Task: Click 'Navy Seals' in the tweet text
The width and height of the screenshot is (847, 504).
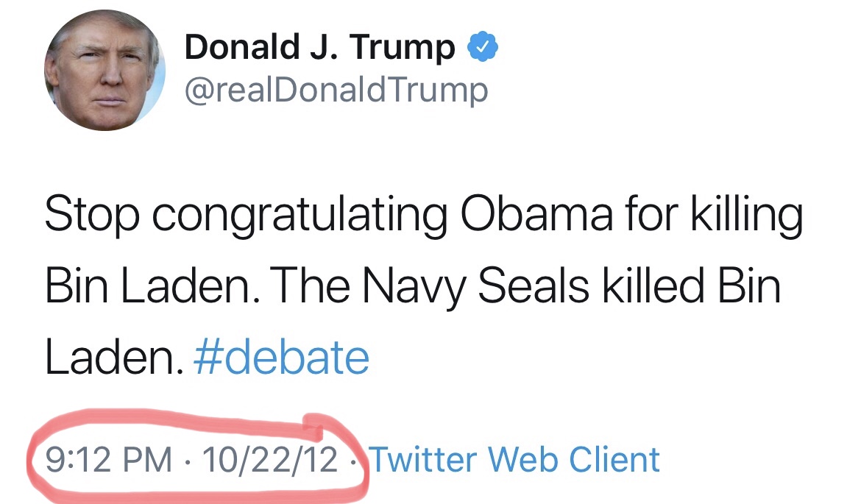Action: (x=475, y=288)
